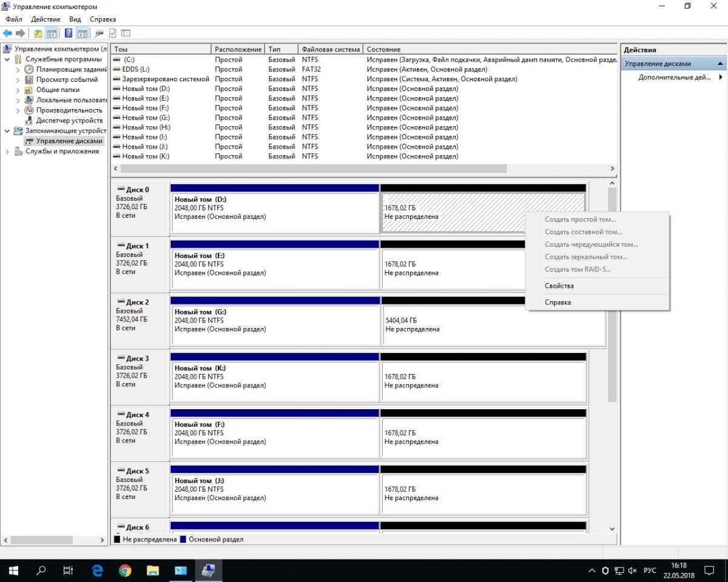Select the Новый том (H:) row
This screenshot has height=582, width=728.
point(364,127)
